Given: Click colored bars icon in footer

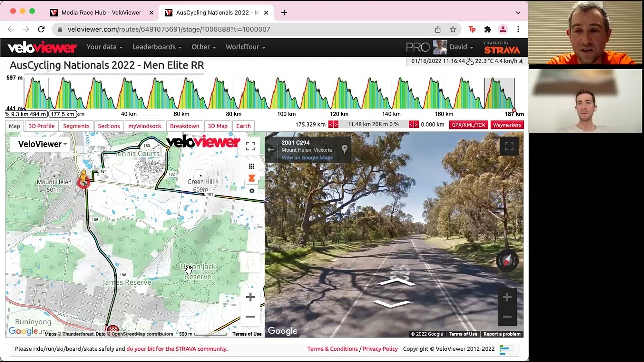Looking at the screenshot, I should pos(504,349).
